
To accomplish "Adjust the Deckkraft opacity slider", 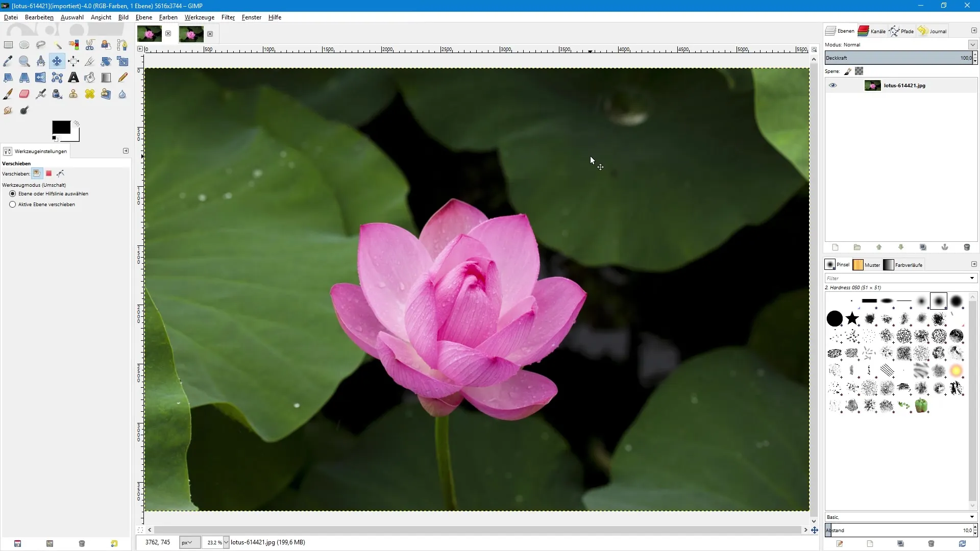I will point(898,58).
